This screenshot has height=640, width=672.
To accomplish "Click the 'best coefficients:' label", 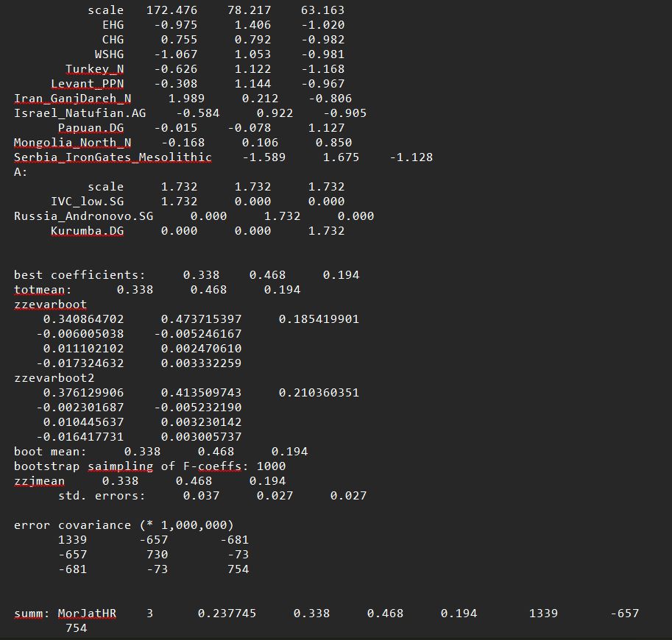I will 79,275.
